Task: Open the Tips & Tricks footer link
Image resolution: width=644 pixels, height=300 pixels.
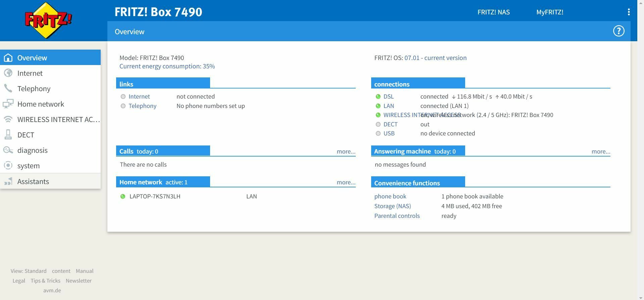Action: click(45, 281)
